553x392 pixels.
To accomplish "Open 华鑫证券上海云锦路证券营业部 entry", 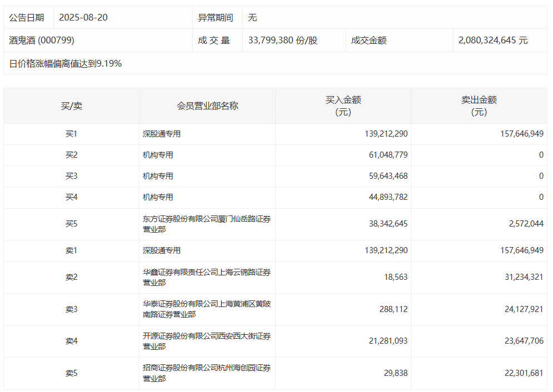I will tap(206, 277).
